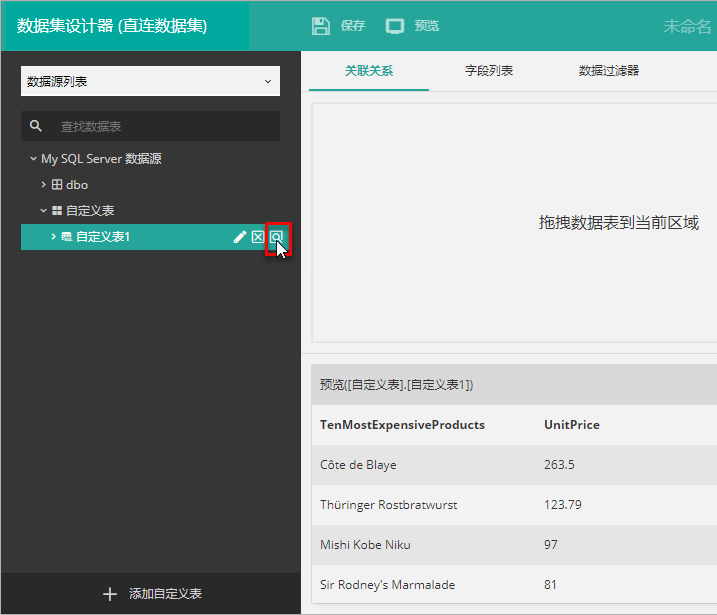The width and height of the screenshot is (717, 615).
Task: Click the plus icon beside 添加自定义表
Action: pos(110,594)
